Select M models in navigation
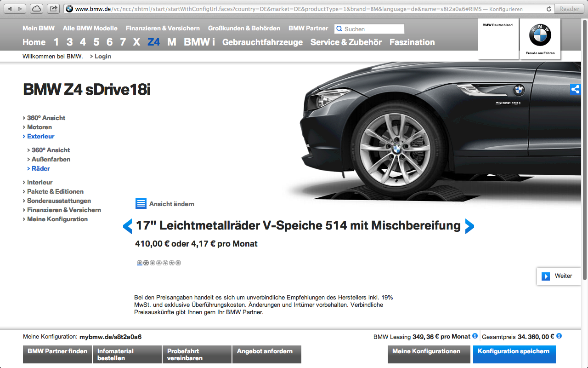This screenshot has height=368, width=588. coord(172,42)
